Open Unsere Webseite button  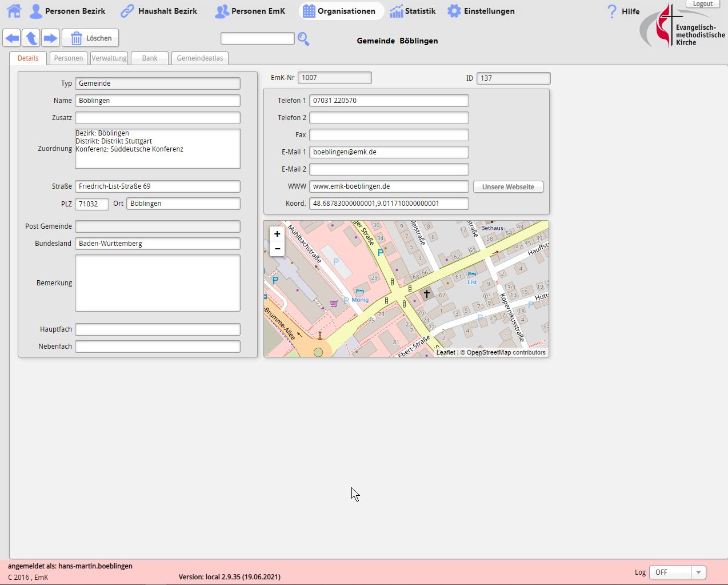[508, 187]
